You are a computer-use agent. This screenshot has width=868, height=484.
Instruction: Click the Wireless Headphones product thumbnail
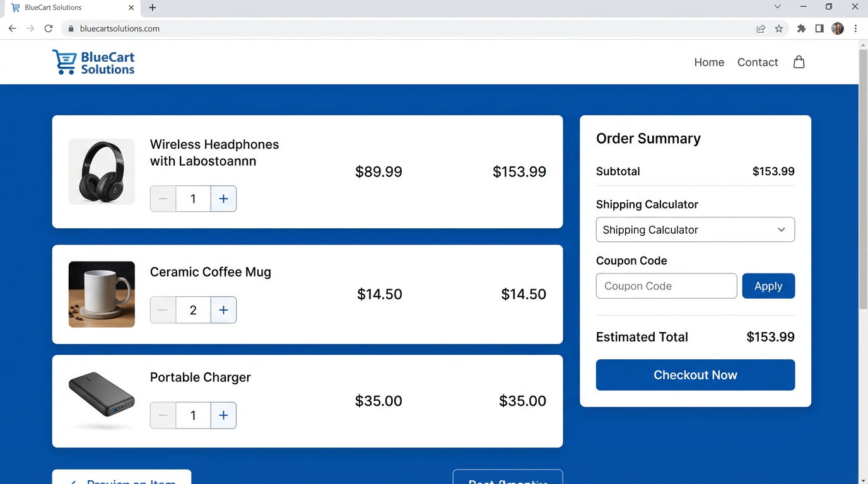point(102,171)
